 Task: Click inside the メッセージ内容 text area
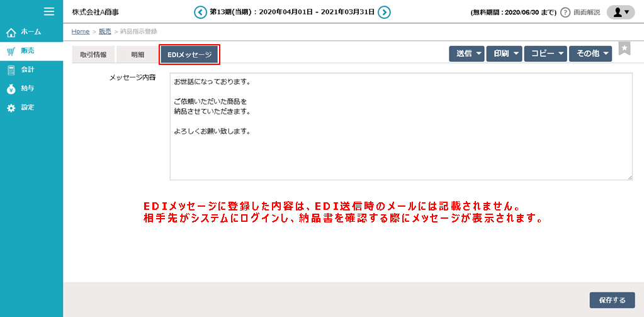400,126
